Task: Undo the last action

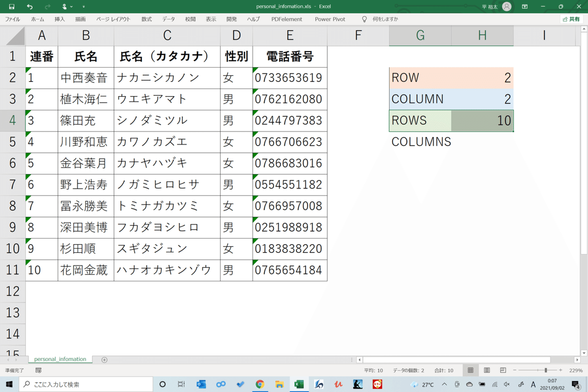Action: pyautogui.click(x=30, y=7)
